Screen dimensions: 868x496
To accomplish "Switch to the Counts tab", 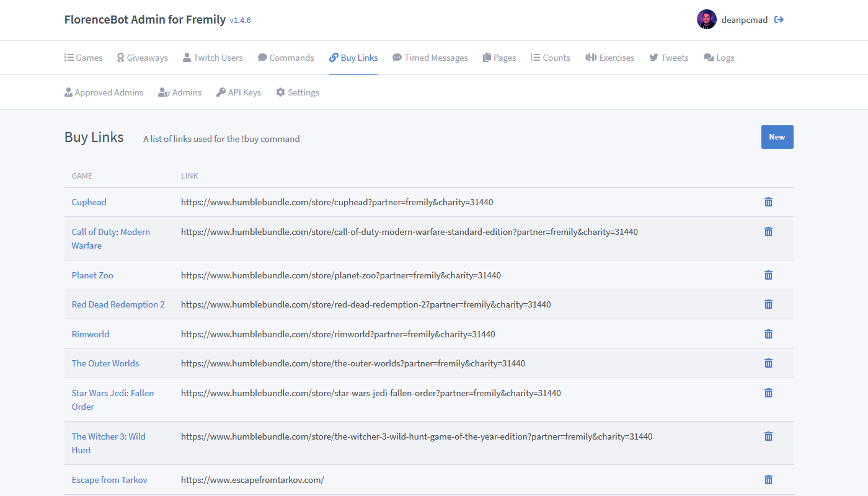I will coord(551,58).
